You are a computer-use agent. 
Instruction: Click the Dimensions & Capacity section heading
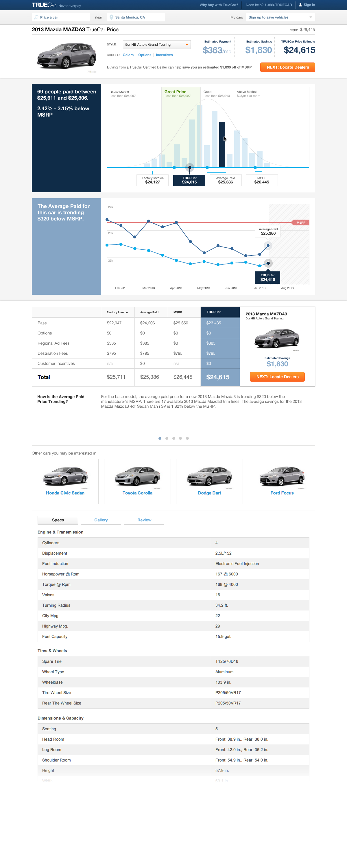pos(60,718)
